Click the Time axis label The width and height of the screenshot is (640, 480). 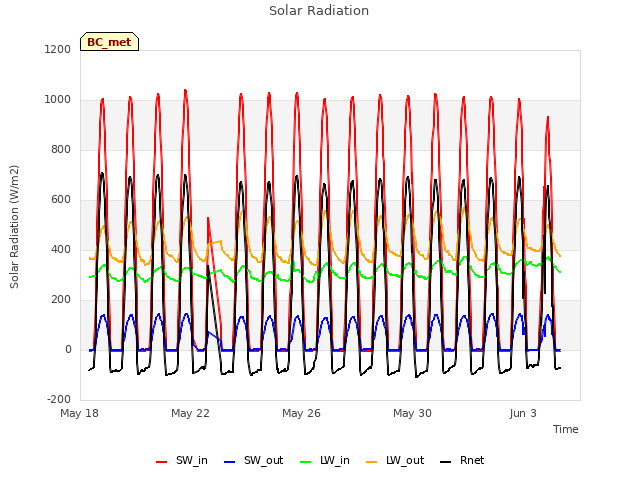(x=565, y=429)
